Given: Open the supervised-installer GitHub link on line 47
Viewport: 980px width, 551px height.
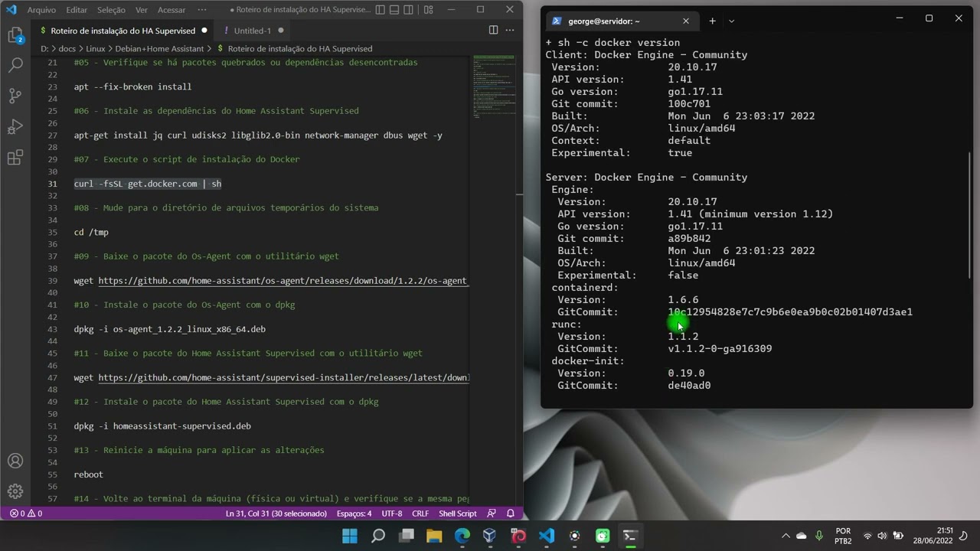Looking at the screenshot, I should (283, 377).
